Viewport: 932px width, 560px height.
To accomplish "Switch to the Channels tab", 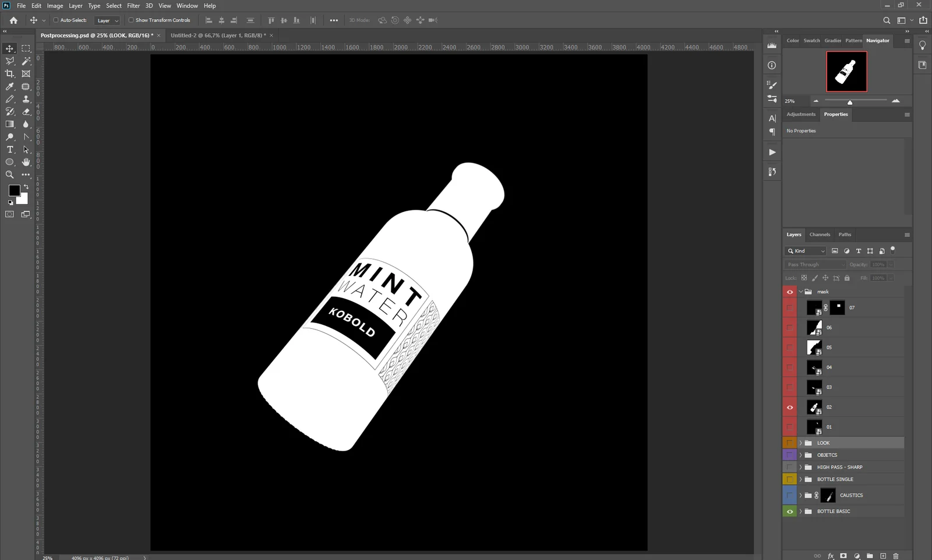I will pyautogui.click(x=820, y=235).
